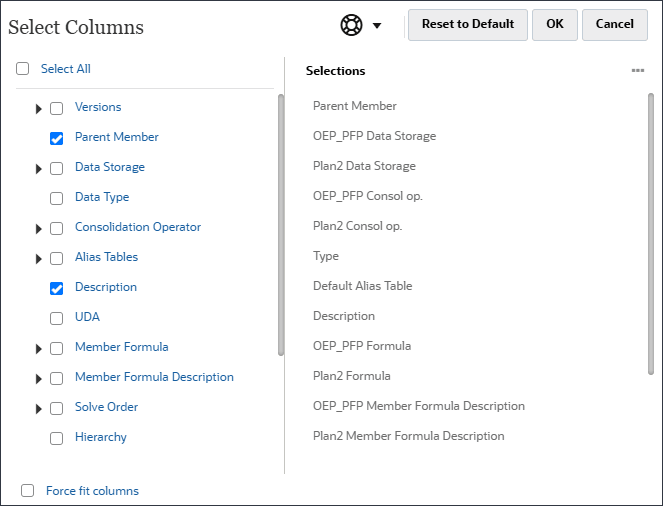
Task: Expand the Versions tree node
Action: click(x=39, y=108)
